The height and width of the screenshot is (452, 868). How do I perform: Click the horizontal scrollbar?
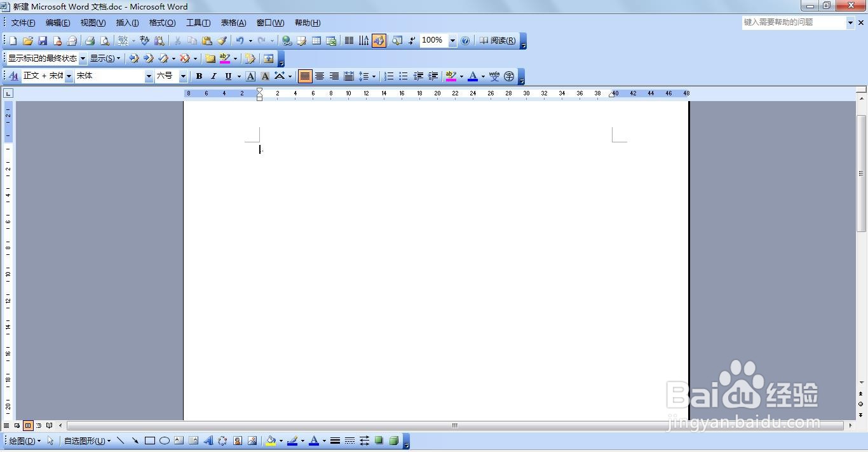click(455, 425)
